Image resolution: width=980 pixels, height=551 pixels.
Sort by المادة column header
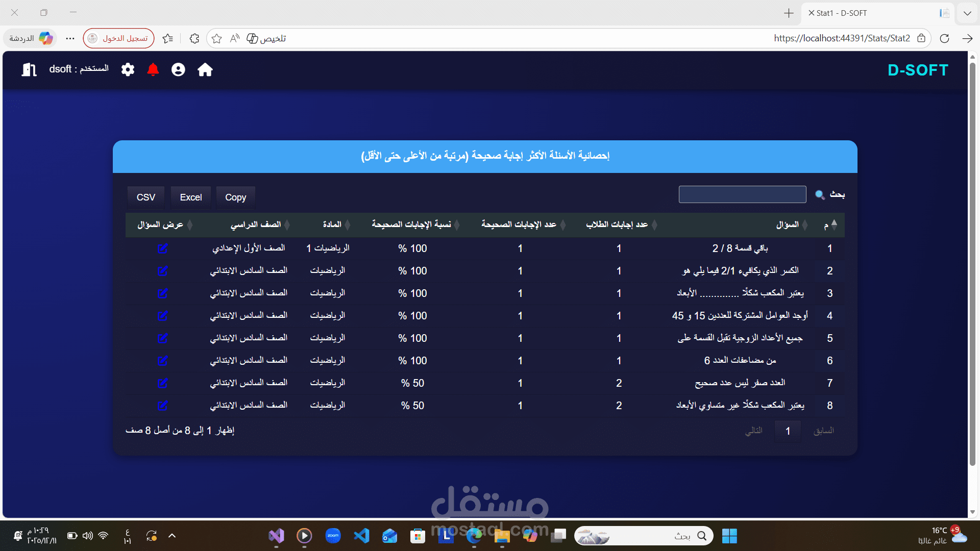[332, 225]
